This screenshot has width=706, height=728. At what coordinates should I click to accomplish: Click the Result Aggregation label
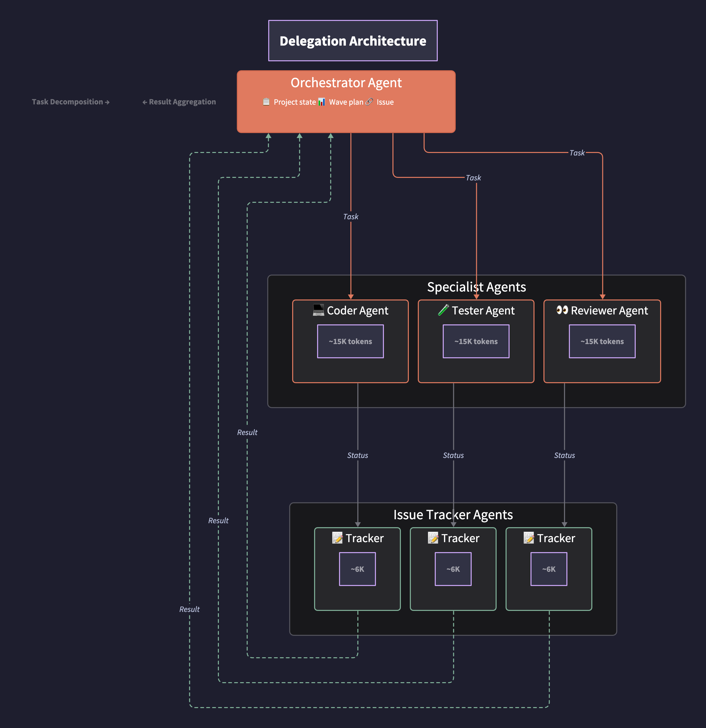[179, 101]
